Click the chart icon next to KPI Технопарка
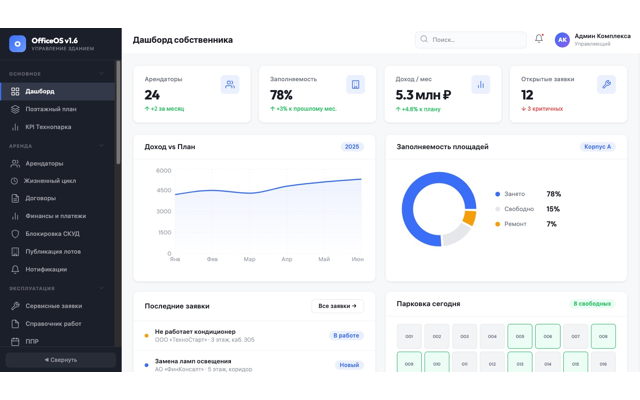 pos(15,127)
